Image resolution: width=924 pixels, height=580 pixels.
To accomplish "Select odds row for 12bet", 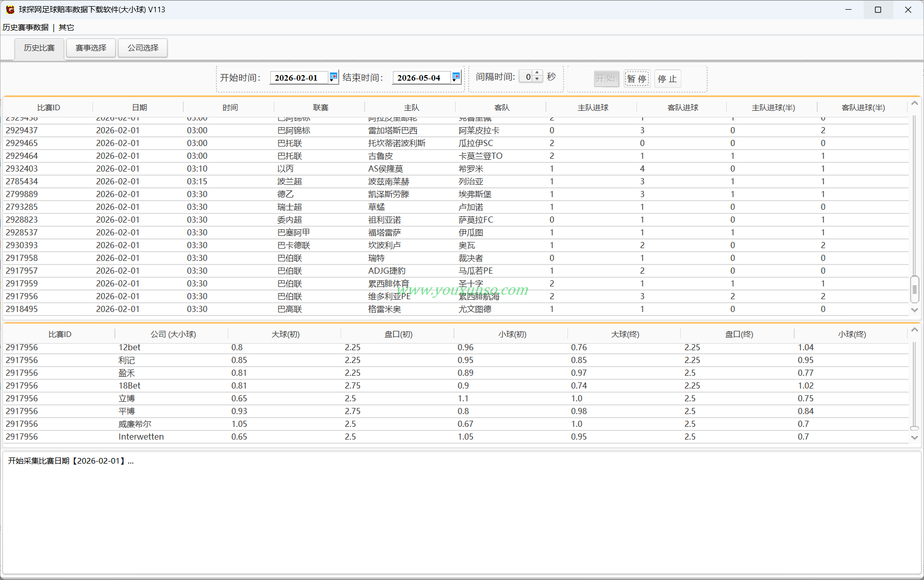I will pyautogui.click(x=456, y=348).
